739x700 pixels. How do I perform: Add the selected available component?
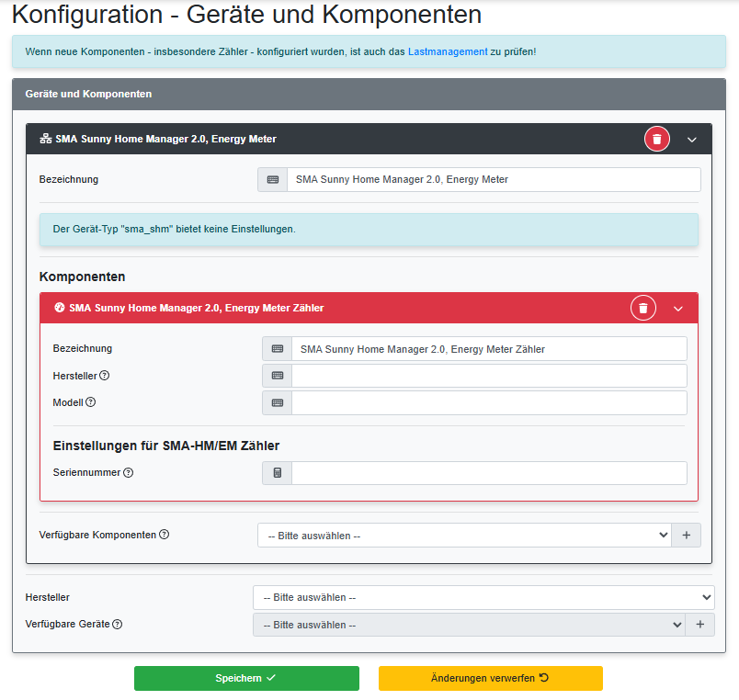pyautogui.click(x=687, y=536)
